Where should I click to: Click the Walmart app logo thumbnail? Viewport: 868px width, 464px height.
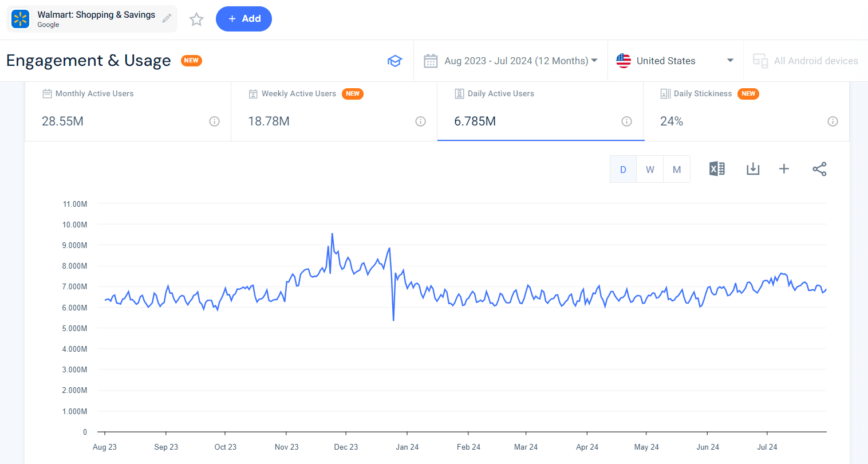click(20, 18)
